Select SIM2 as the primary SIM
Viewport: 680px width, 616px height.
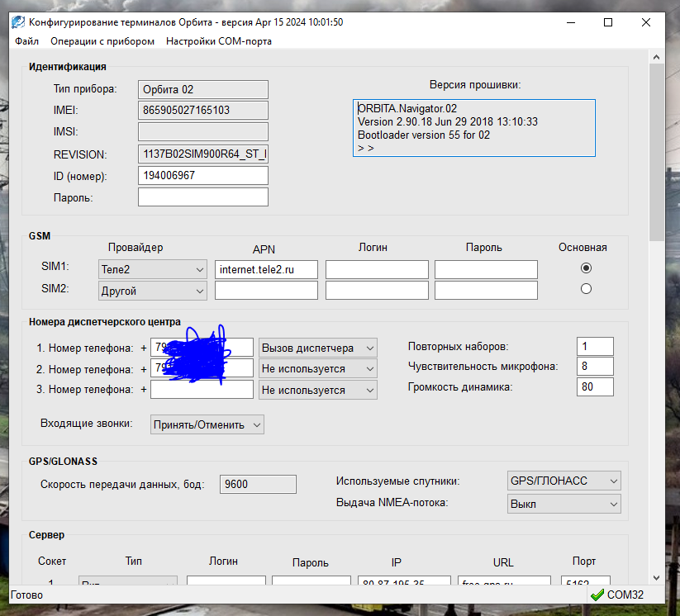coord(586,289)
